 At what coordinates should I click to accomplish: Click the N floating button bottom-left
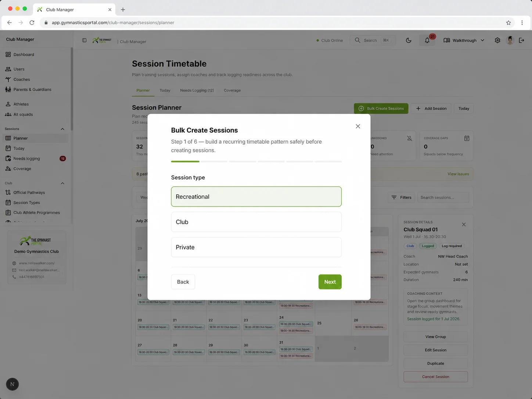pos(12,384)
